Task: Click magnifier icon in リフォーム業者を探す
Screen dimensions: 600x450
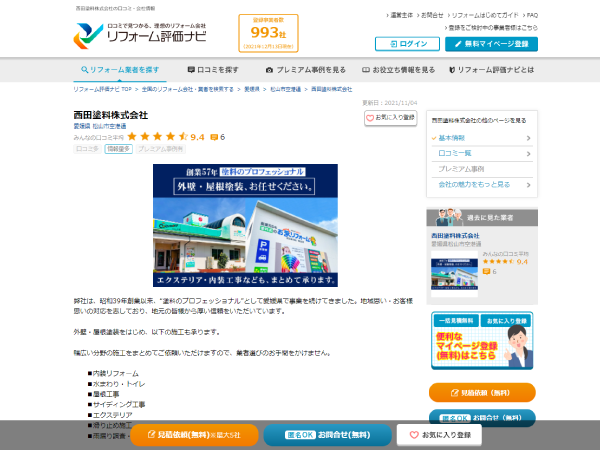Action: [x=85, y=70]
